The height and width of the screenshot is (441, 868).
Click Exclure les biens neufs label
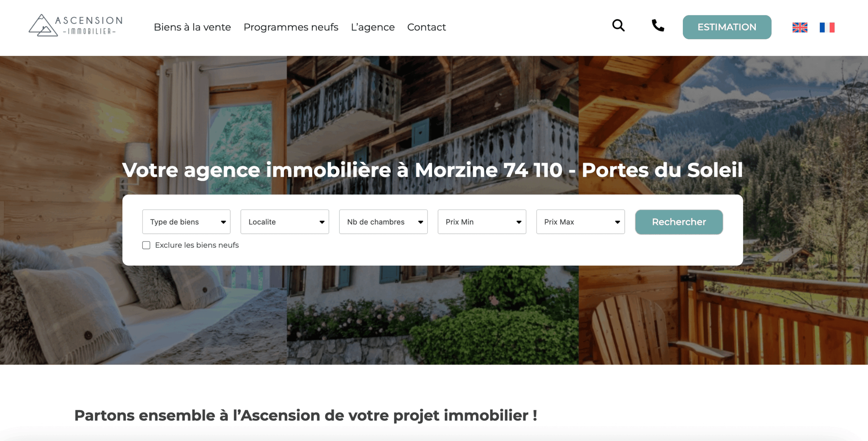(x=197, y=245)
